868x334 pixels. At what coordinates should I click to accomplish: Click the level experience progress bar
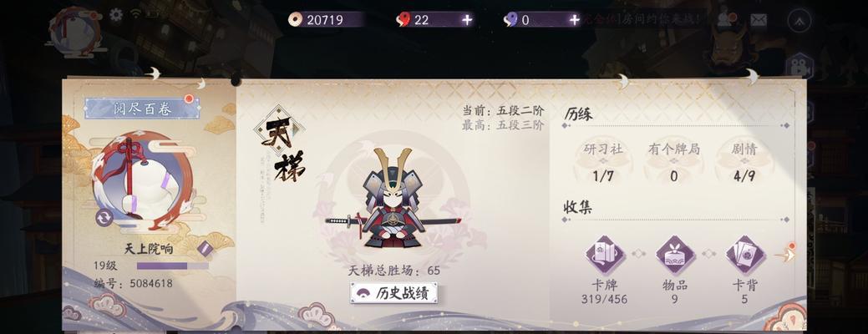(x=173, y=266)
